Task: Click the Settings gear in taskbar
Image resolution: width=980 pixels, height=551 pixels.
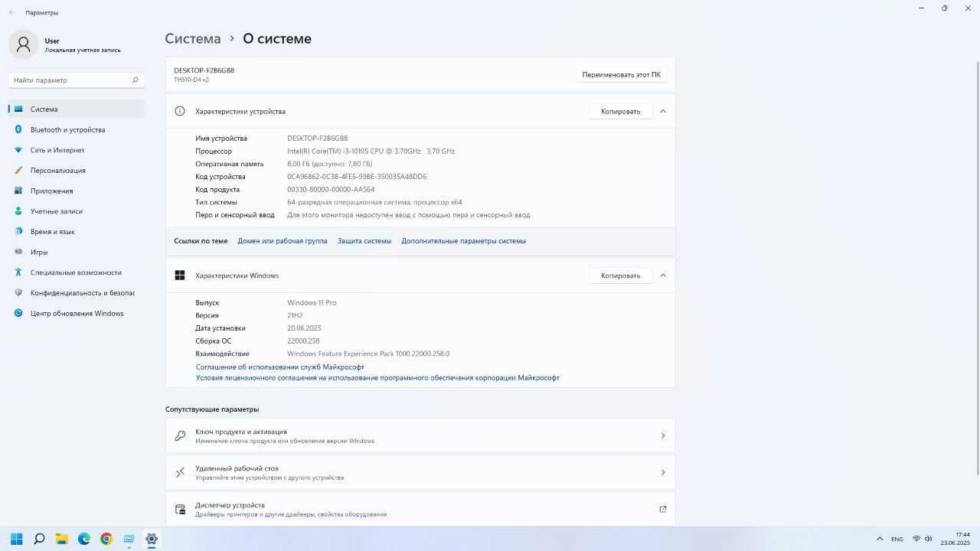Action: (x=152, y=539)
